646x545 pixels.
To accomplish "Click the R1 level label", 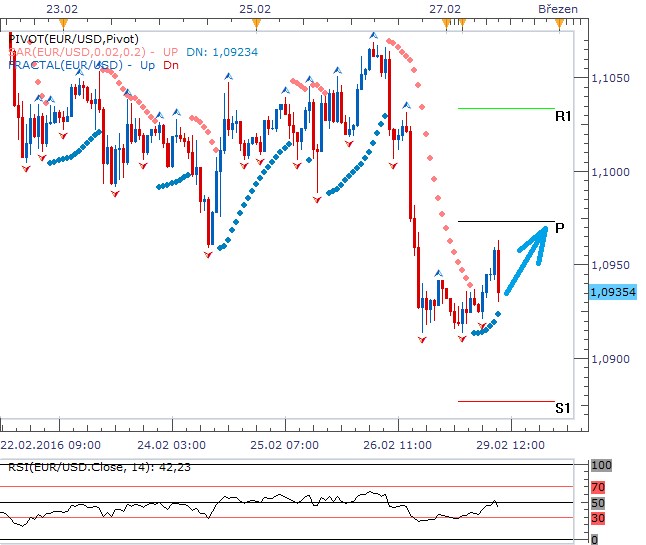I will point(562,117).
